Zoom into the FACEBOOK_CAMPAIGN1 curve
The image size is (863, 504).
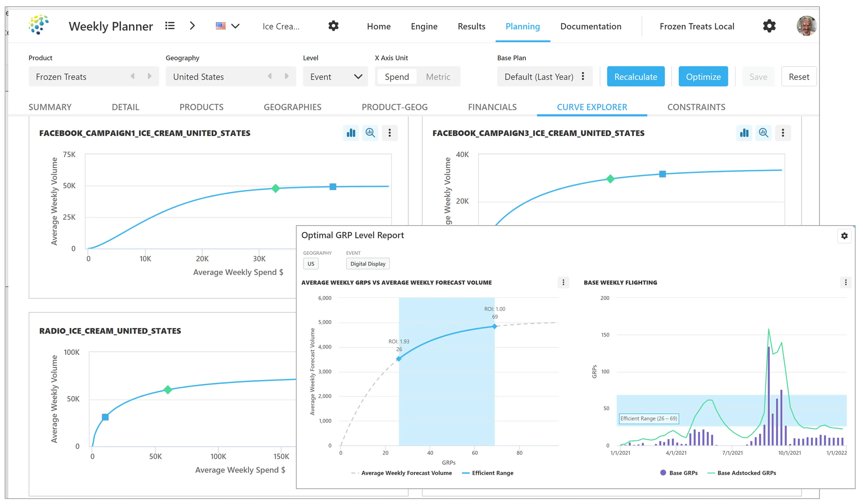click(x=370, y=133)
